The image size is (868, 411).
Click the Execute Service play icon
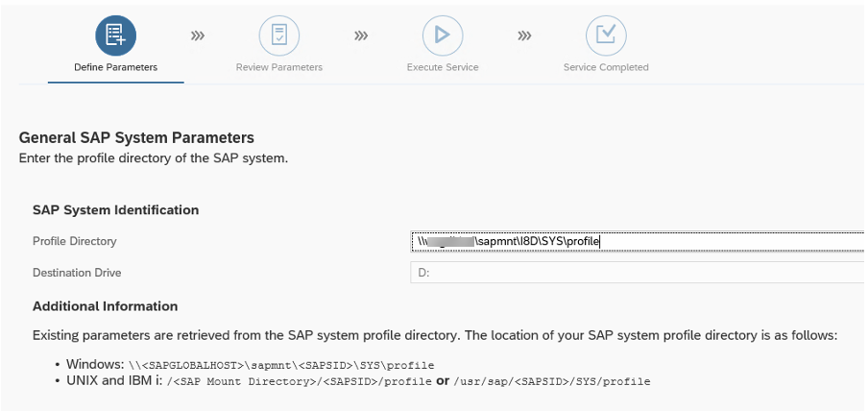pos(442,36)
